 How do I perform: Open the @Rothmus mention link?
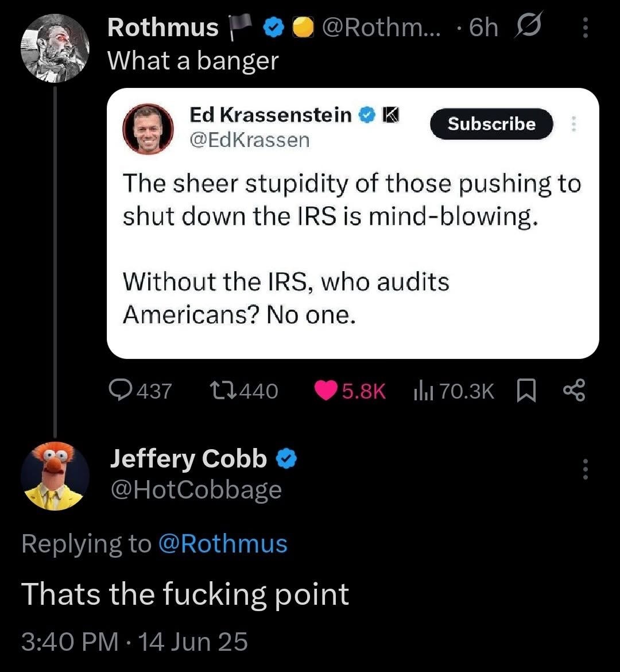pos(222,543)
